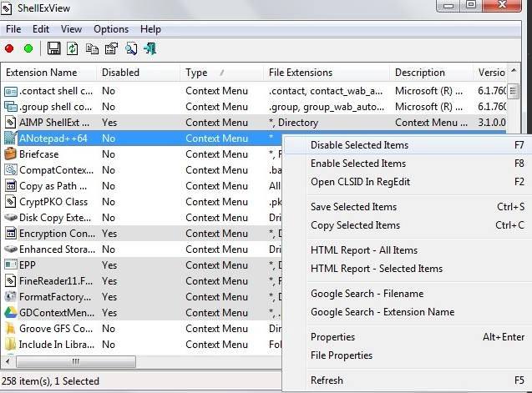Viewport: 532px width, 393px height.
Task: Choose HTML Report - All Items
Action: tap(407, 250)
